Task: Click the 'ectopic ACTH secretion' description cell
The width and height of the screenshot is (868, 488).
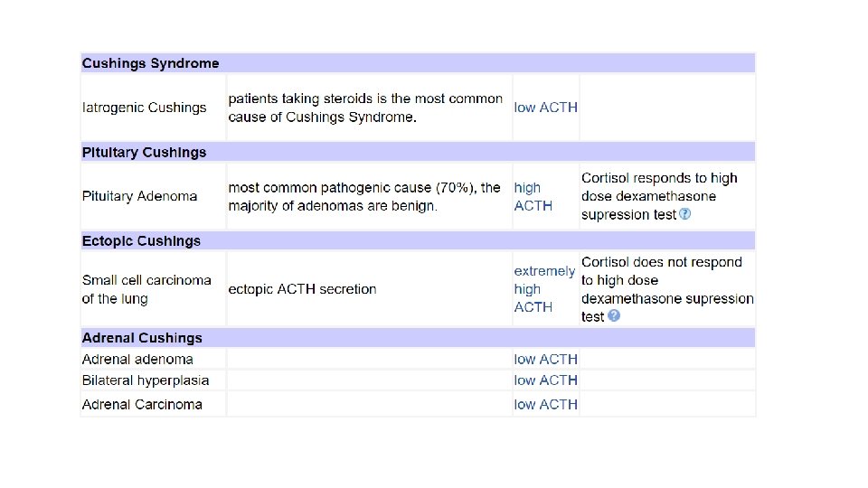Action: click(x=302, y=289)
